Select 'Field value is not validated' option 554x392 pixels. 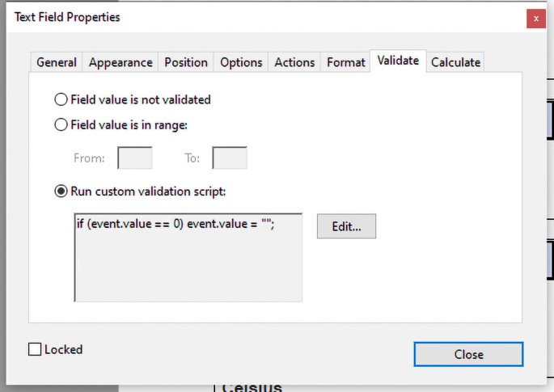61,100
